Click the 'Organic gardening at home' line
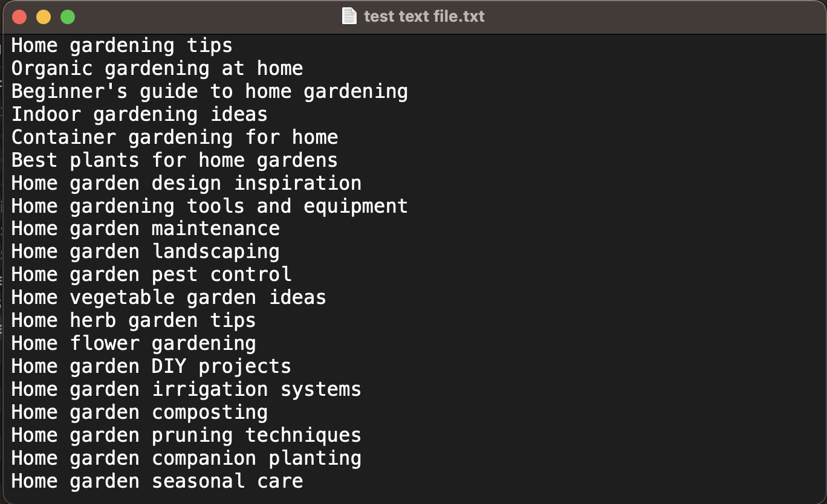The width and height of the screenshot is (827, 504). coord(157,69)
